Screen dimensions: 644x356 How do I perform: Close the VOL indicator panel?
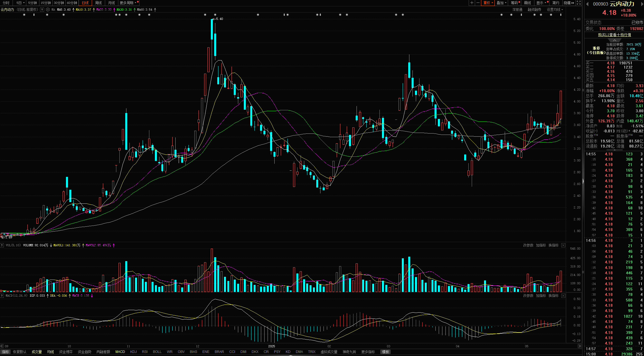[x=563, y=245]
